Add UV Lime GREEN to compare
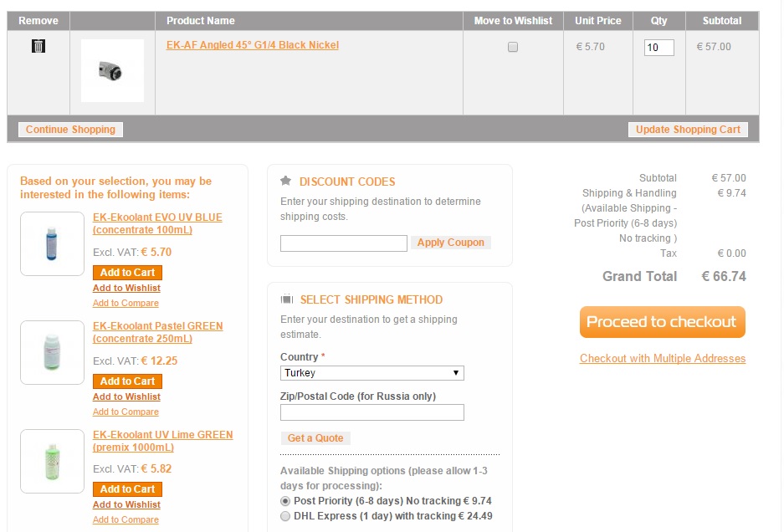The height and width of the screenshot is (532, 784). pos(126,519)
